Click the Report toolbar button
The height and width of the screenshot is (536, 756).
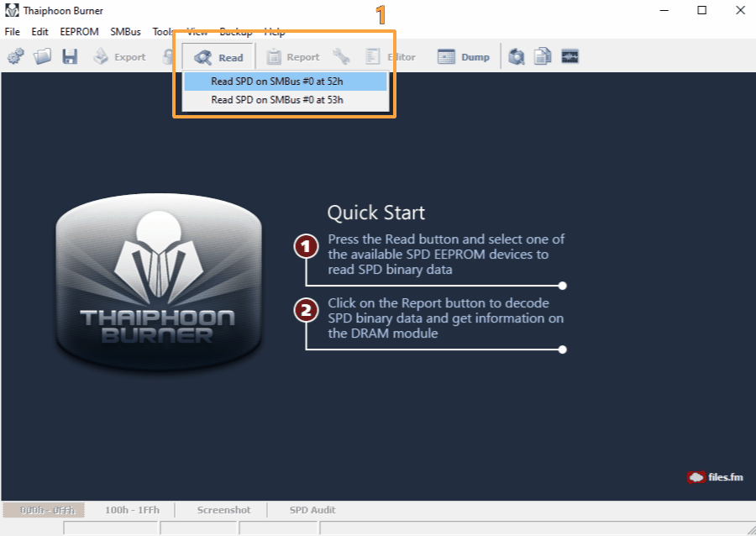click(293, 57)
